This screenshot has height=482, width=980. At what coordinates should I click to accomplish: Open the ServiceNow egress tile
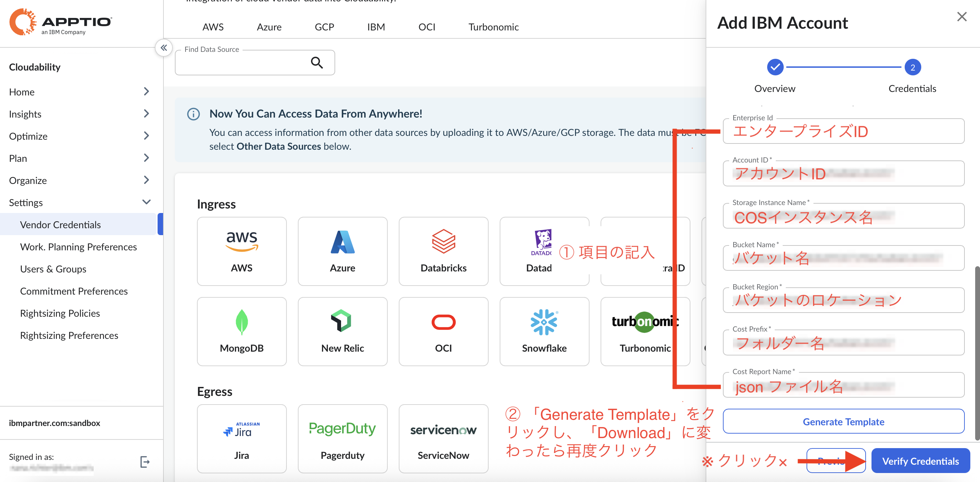(x=443, y=438)
